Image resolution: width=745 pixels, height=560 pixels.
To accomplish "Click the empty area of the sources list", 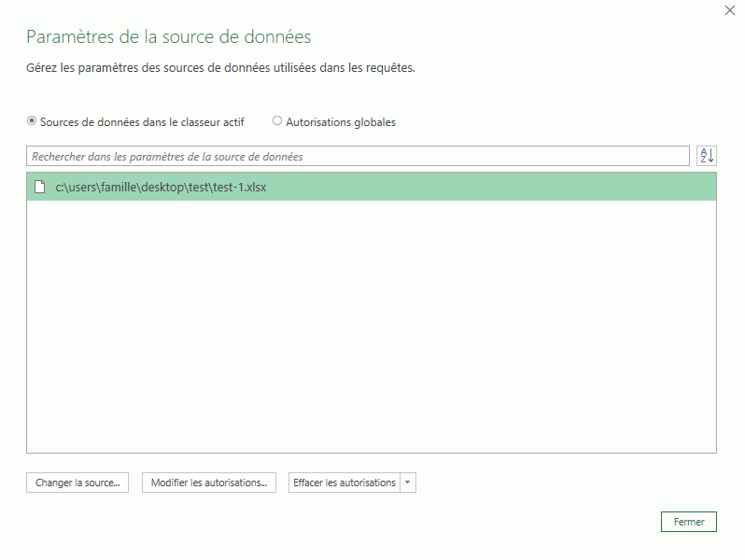I will click(371, 317).
